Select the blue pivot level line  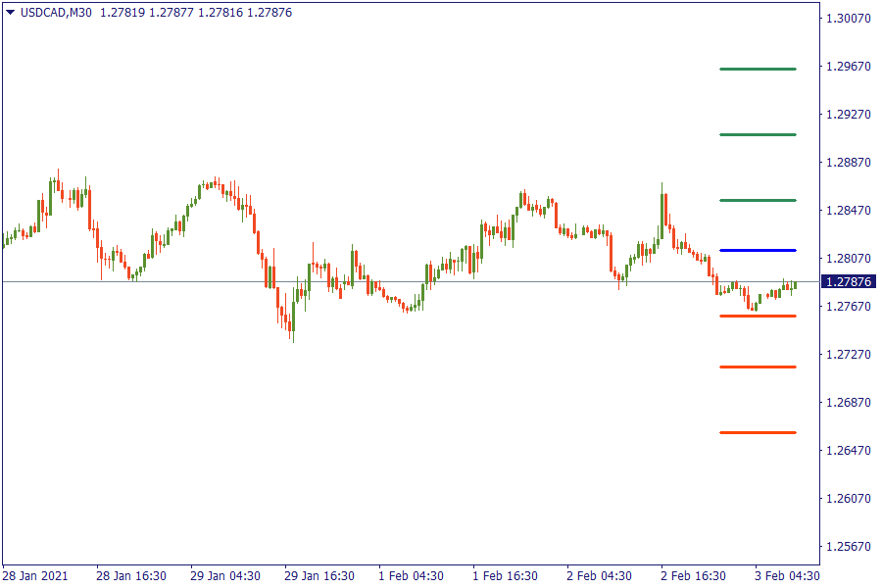coord(758,250)
